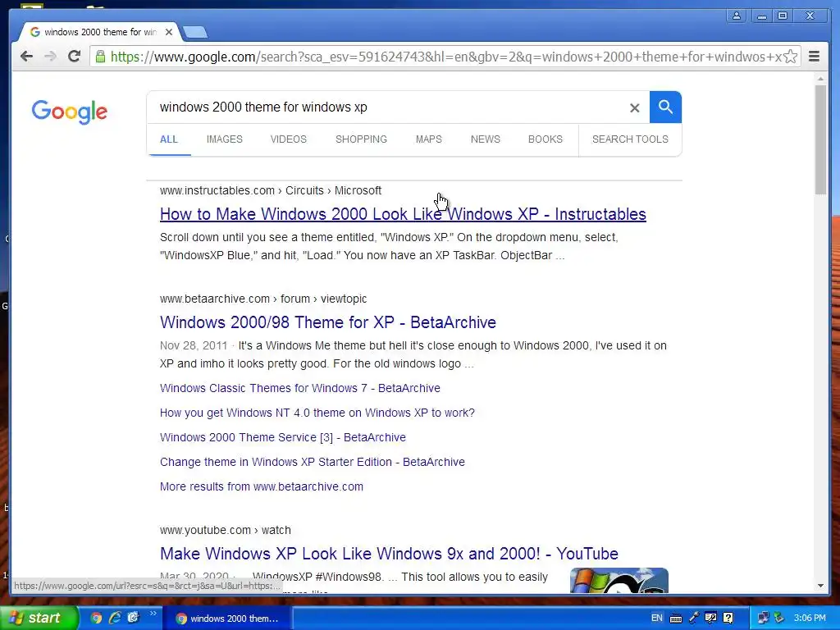Click 'www.betaarchive.com › forum › viewtopic' breadcrumb
Image resolution: width=840 pixels, height=630 pixels.
click(x=263, y=299)
